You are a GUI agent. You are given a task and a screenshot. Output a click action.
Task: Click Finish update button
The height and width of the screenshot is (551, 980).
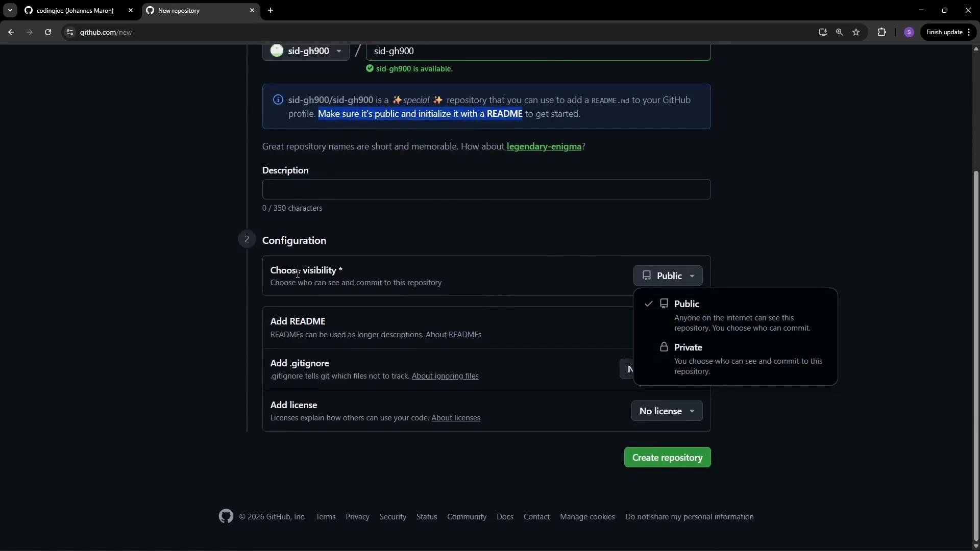point(948,32)
